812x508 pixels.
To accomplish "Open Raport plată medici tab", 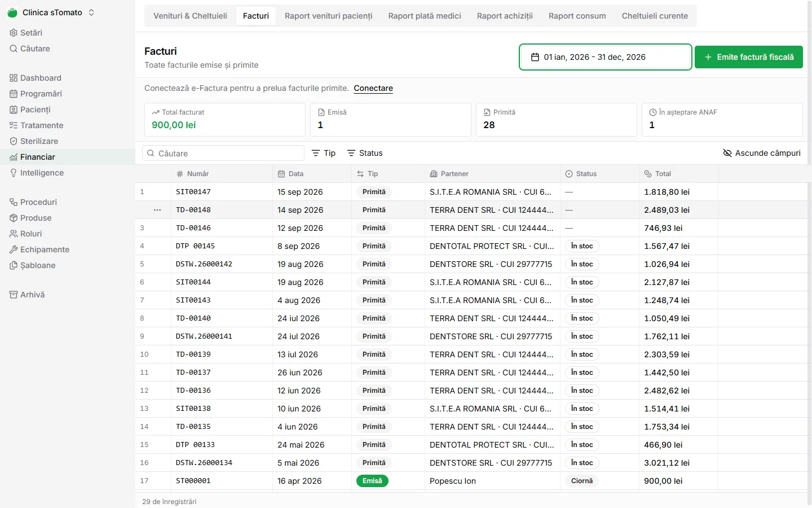I will 425,16.
